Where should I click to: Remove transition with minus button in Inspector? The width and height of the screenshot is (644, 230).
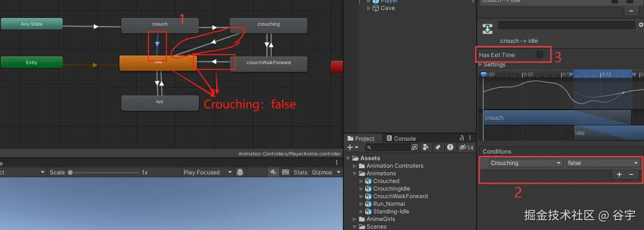pyautogui.click(x=631, y=10)
